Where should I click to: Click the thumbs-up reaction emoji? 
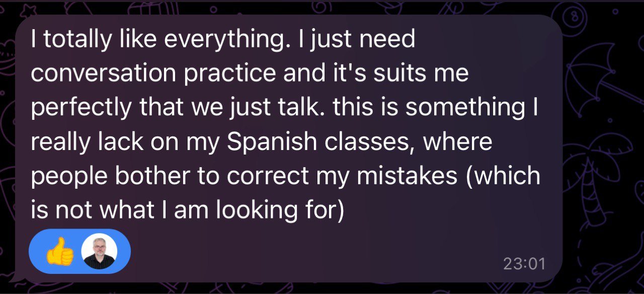pos(59,251)
